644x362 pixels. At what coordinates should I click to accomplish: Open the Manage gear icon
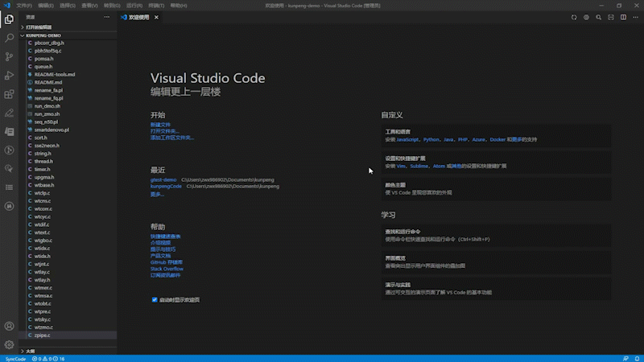pyautogui.click(x=9, y=345)
